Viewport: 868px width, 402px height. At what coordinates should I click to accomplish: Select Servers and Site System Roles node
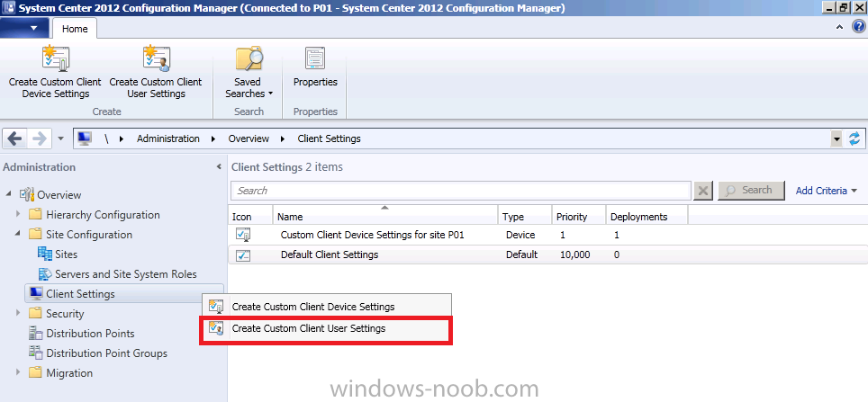click(125, 274)
